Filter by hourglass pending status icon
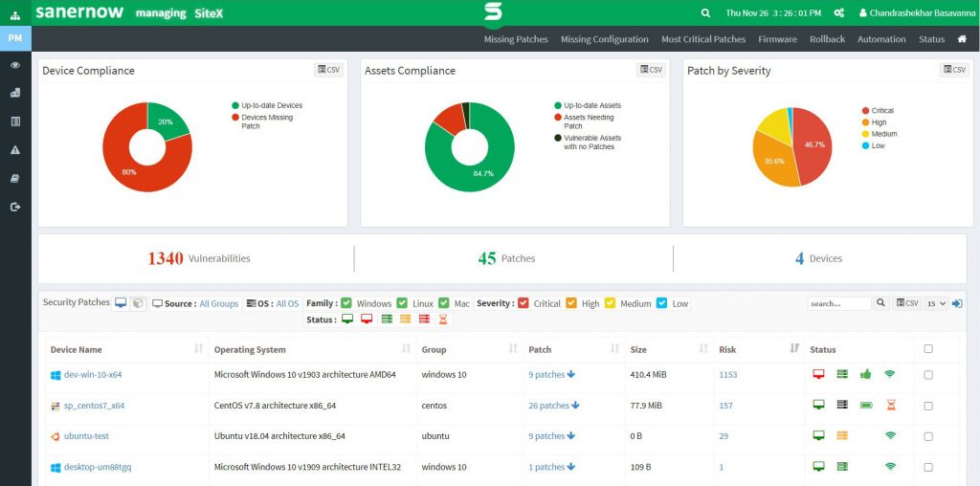The height and width of the screenshot is (486, 980). point(443,320)
